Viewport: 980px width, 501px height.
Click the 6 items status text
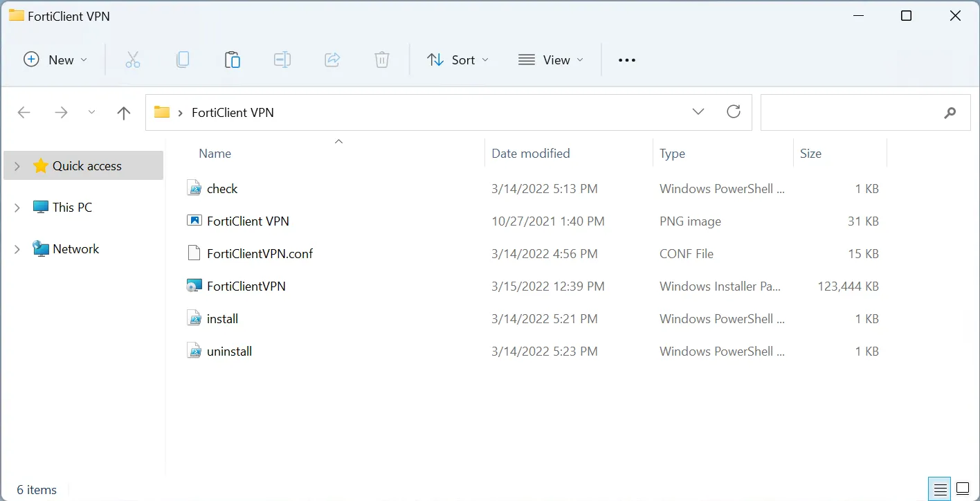point(37,489)
